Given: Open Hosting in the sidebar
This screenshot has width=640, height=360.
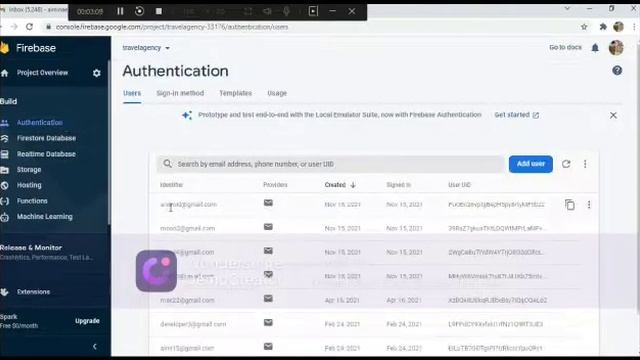Looking at the screenshot, I should coord(29,185).
